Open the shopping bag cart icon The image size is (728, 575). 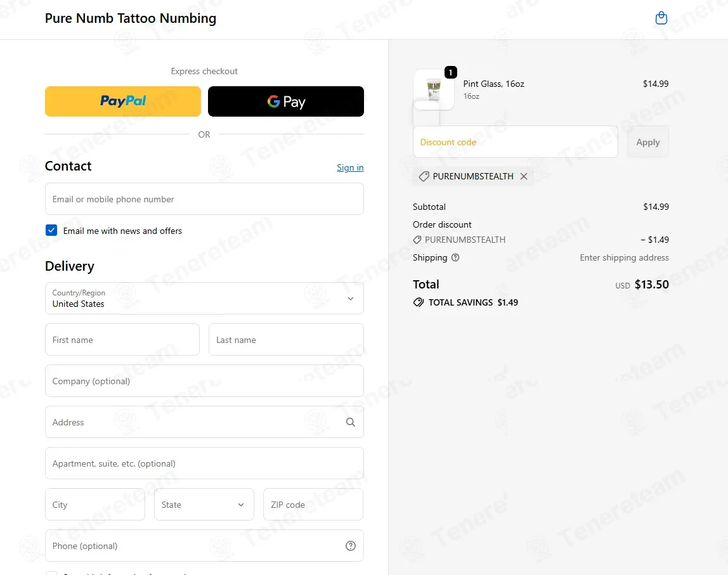click(661, 18)
